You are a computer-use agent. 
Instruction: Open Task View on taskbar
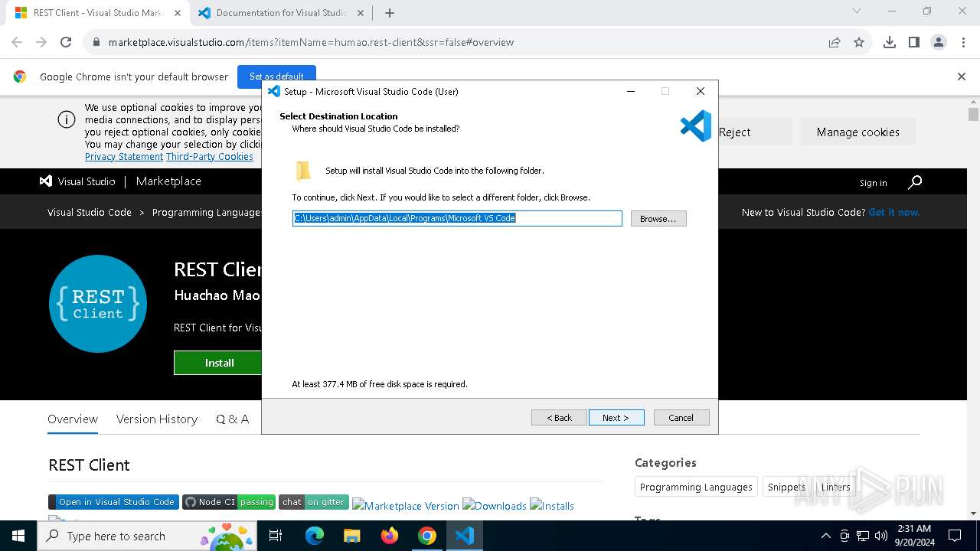pyautogui.click(x=276, y=536)
